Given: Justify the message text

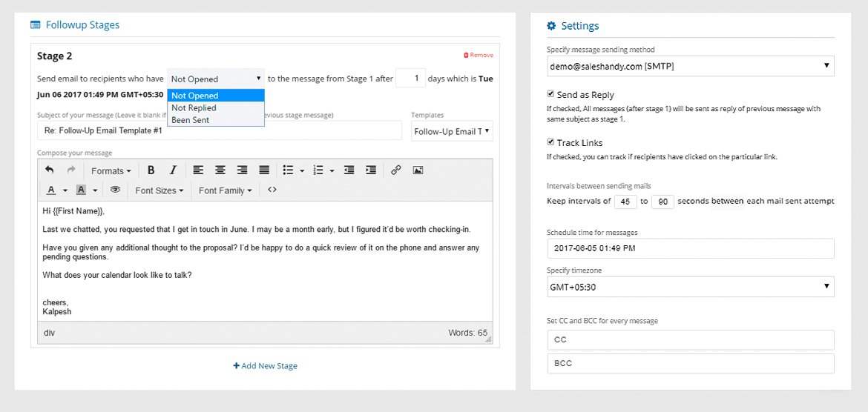Looking at the screenshot, I should click(264, 170).
